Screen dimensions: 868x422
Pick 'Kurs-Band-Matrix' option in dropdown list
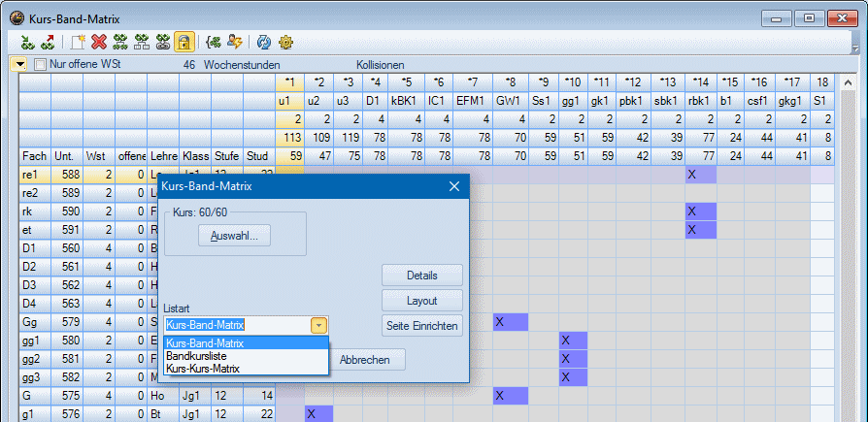(205, 343)
